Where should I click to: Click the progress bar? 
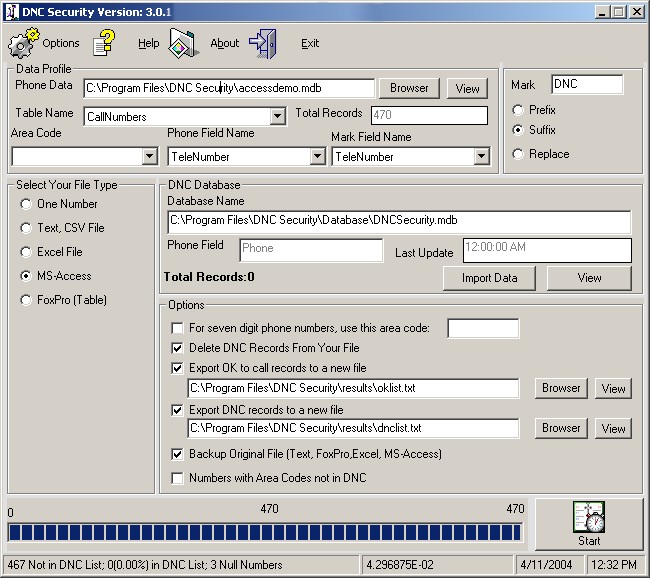[265, 532]
